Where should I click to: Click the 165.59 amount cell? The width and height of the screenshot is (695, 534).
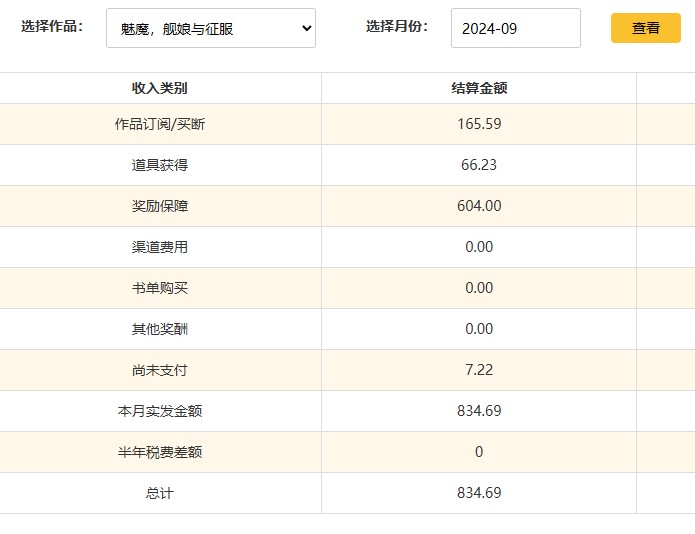pos(479,124)
